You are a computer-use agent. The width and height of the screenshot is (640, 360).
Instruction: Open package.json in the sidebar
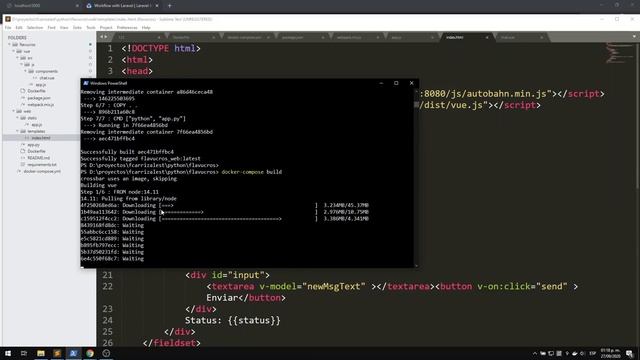[39, 98]
